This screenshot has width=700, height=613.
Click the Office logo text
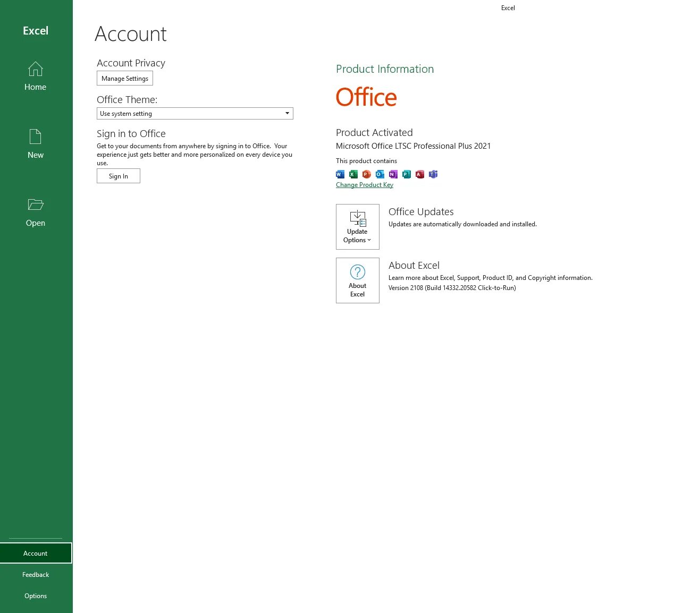(366, 97)
